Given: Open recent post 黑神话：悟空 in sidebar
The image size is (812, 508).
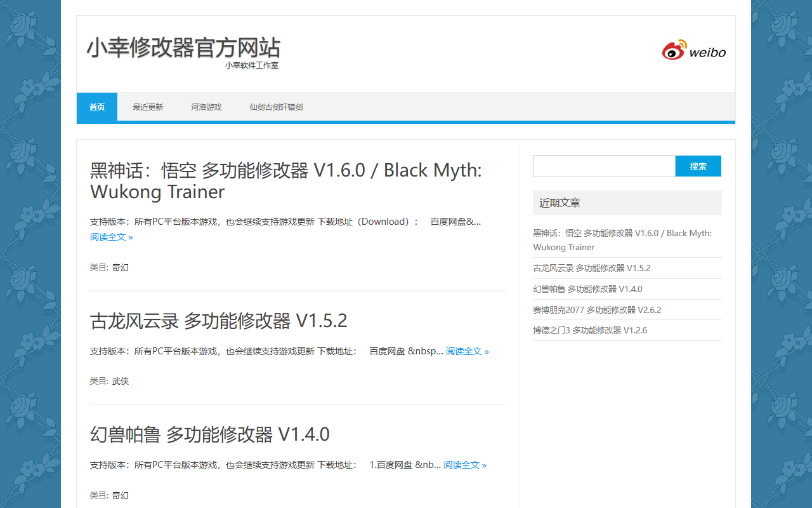Looking at the screenshot, I should pos(622,240).
